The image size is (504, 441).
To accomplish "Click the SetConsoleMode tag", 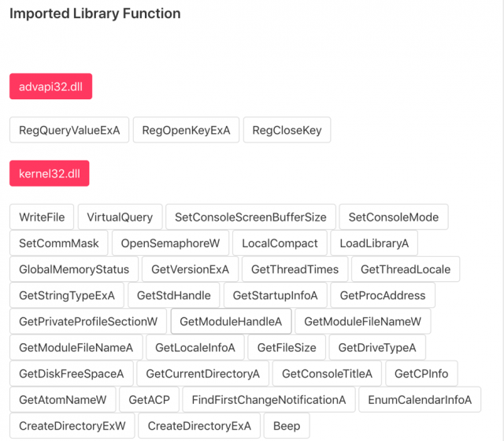I will pyautogui.click(x=394, y=217).
